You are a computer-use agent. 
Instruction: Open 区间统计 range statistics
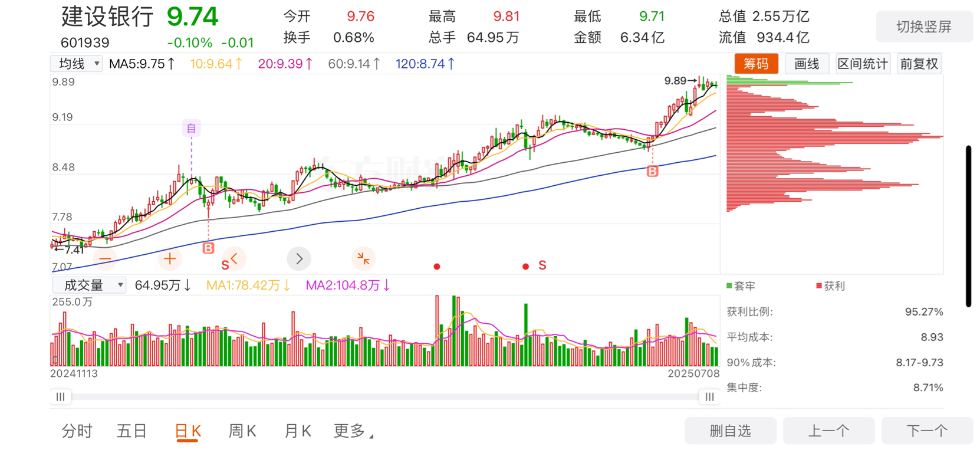pos(863,64)
